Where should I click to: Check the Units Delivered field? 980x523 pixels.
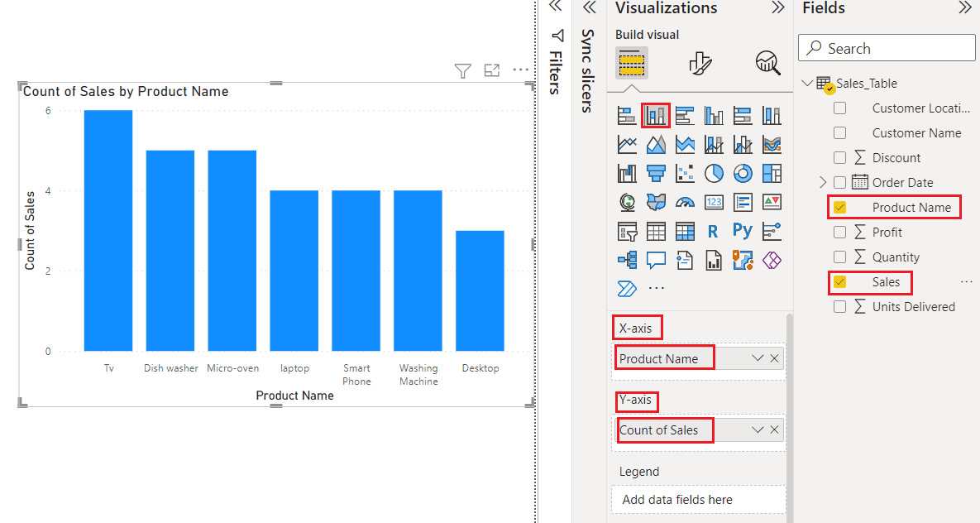coord(840,306)
